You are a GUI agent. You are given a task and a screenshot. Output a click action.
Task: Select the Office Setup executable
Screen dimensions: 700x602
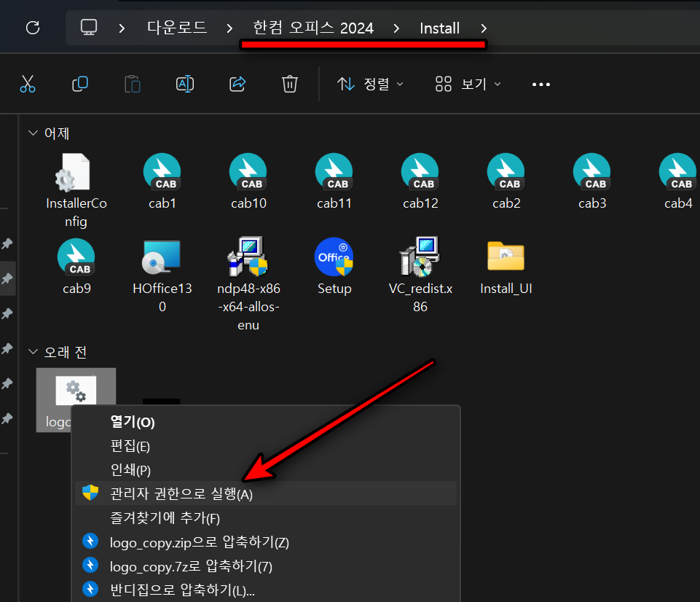pos(334,267)
